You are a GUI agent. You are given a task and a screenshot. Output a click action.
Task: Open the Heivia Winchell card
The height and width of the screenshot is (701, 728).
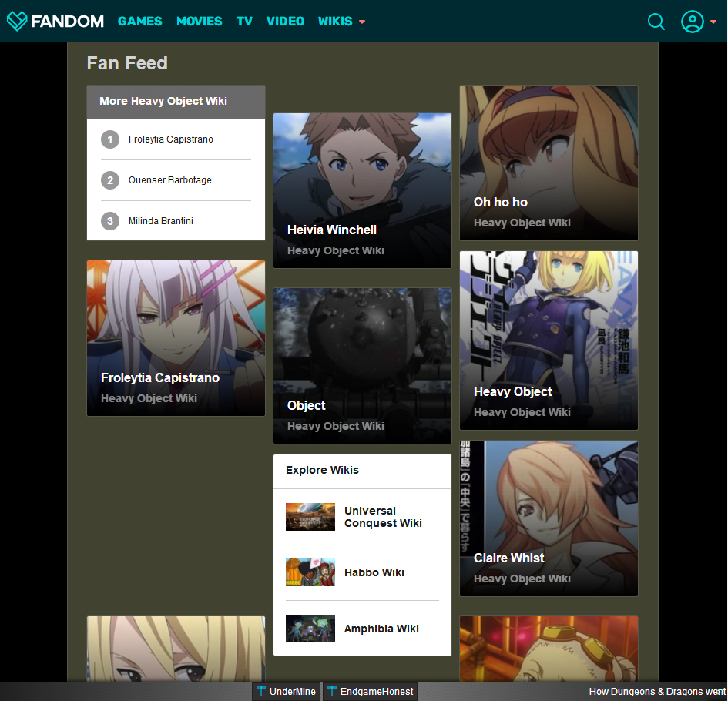pyautogui.click(x=362, y=191)
